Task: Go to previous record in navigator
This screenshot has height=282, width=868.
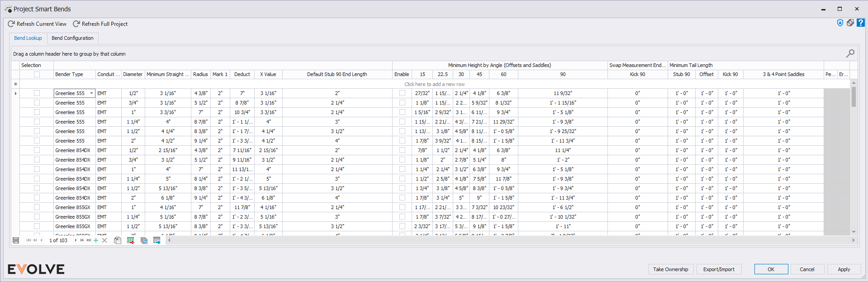Action: 41,240
